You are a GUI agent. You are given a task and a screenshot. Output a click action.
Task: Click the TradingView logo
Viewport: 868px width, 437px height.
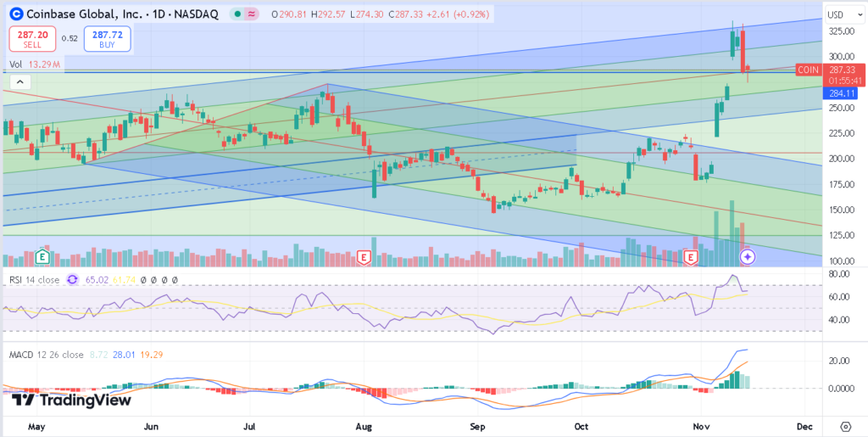click(x=71, y=400)
